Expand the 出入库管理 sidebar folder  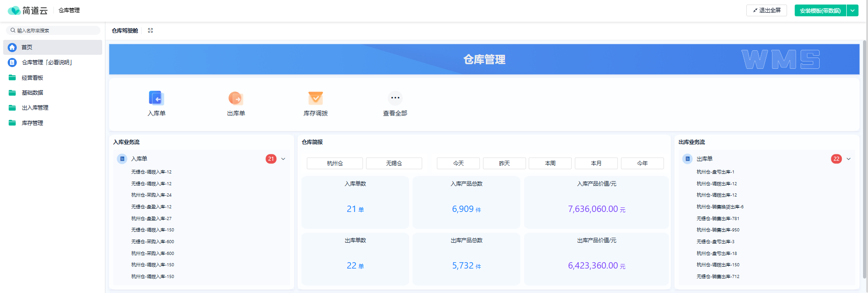pyautogui.click(x=52, y=108)
